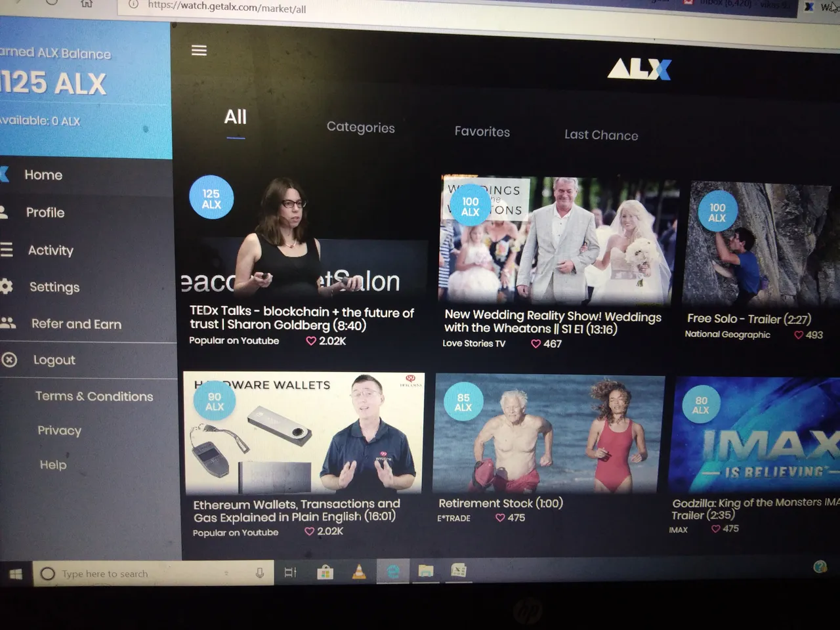The height and width of the screenshot is (630, 840).
Task: Click the ALX logo
Action: (x=639, y=69)
